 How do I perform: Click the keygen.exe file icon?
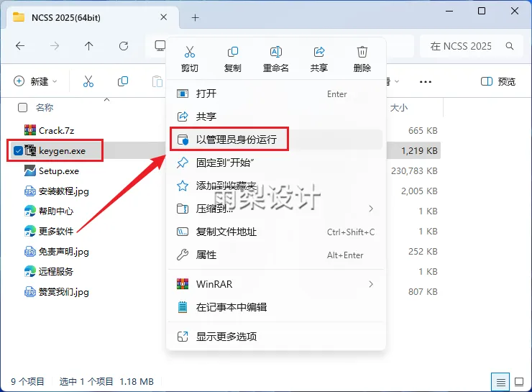(30, 151)
